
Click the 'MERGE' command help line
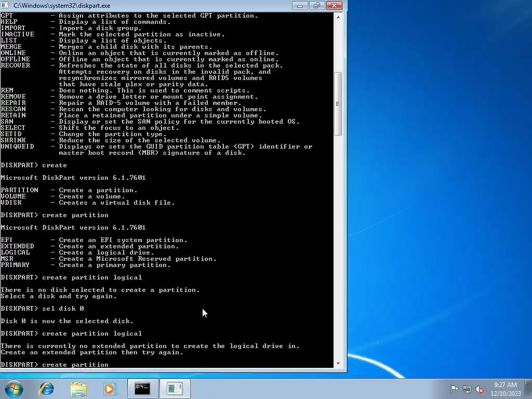click(106, 47)
